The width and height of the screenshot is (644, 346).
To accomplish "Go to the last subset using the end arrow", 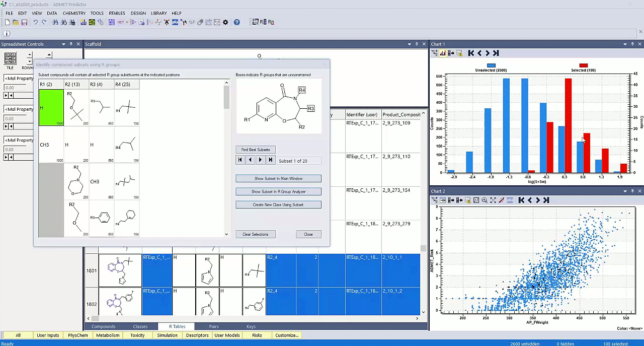I will (x=271, y=160).
